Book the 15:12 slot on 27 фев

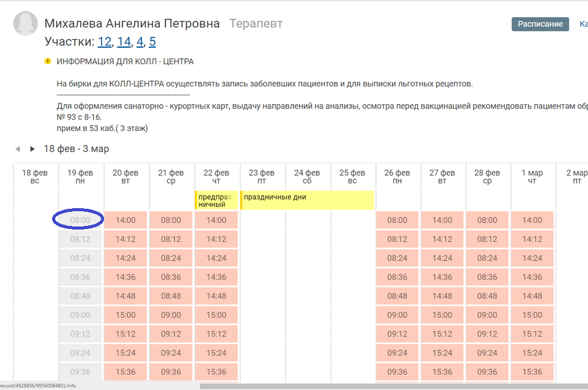(x=442, y=334)
